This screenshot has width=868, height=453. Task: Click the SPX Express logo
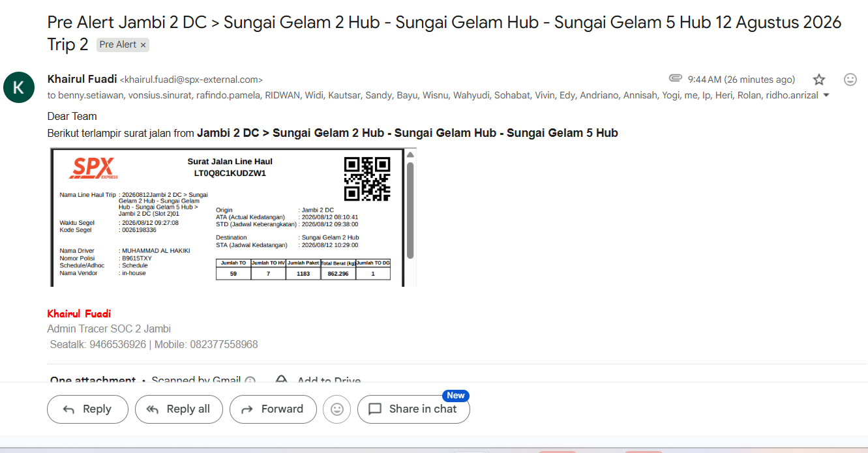click(93, 168)
